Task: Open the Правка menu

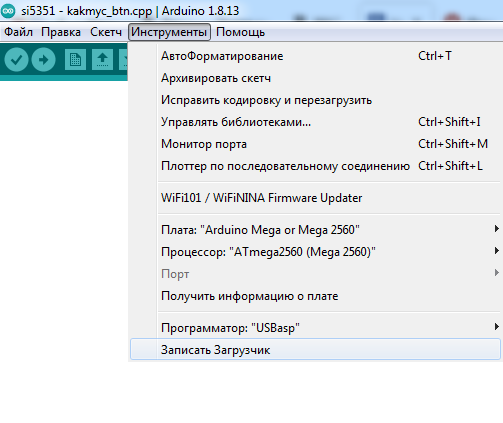Action: (61, 32)
